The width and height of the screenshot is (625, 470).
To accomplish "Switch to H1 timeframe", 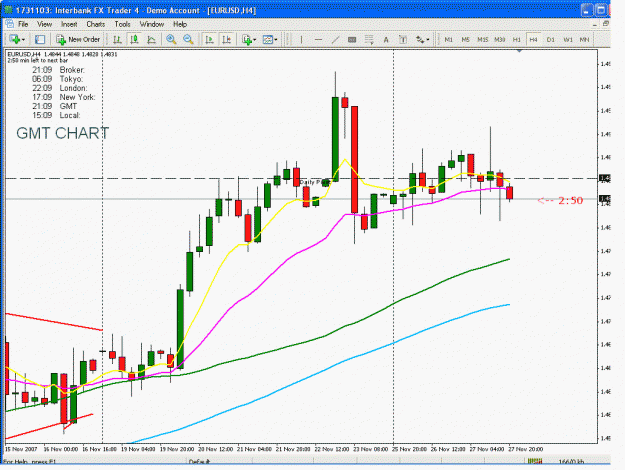I will pos(517,39).
